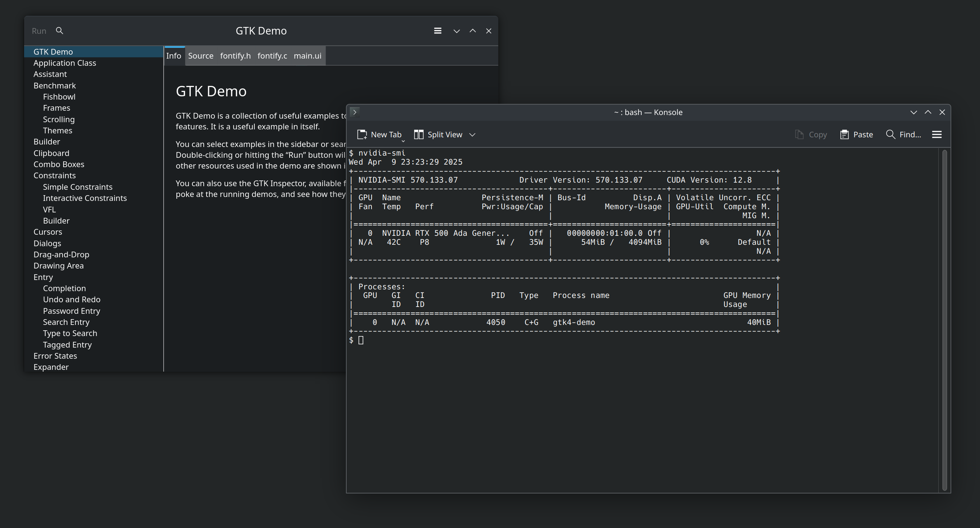
Task: Open the fontify.c tab
Action: point(272,56)
